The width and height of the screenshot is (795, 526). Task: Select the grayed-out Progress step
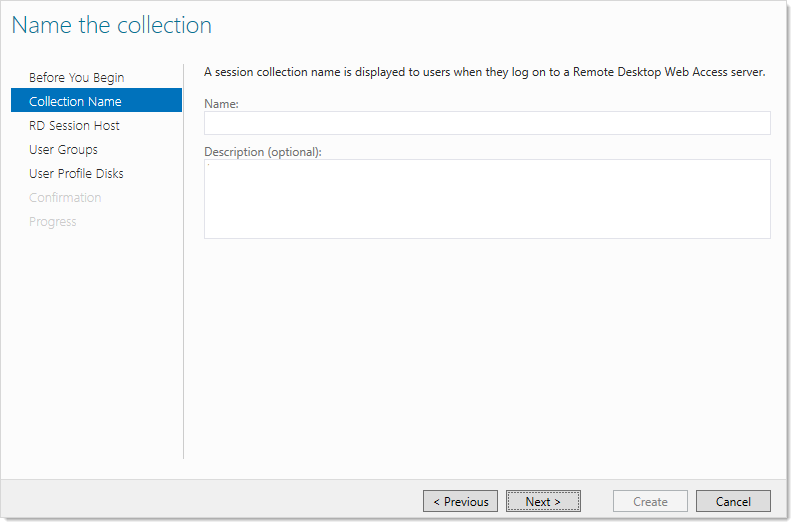[53, 222]
